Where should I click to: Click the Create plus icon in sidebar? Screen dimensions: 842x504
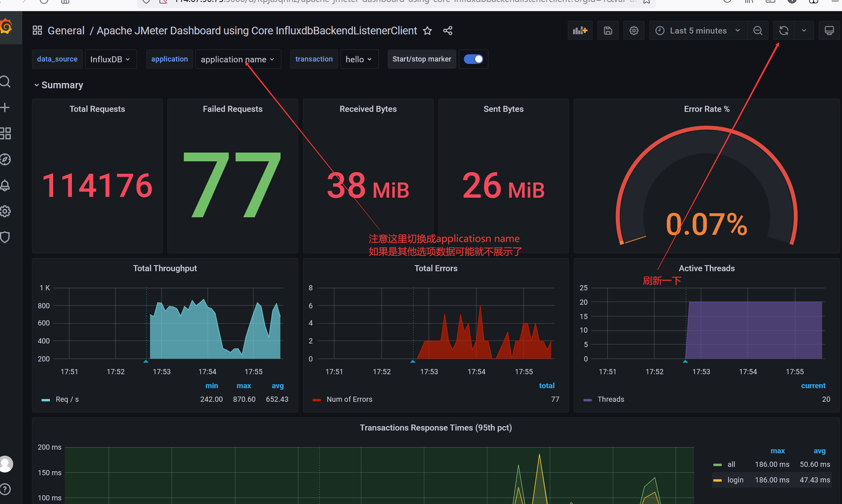5,107
